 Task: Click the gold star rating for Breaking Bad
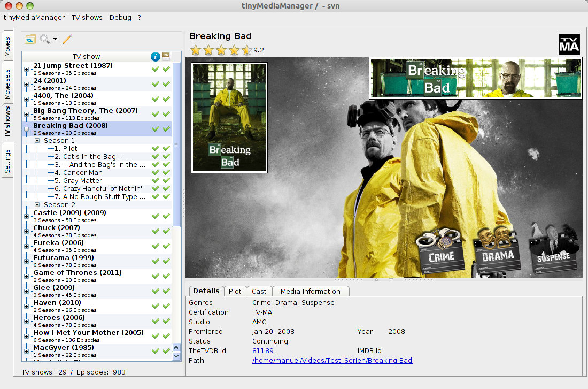click(221, 50)
